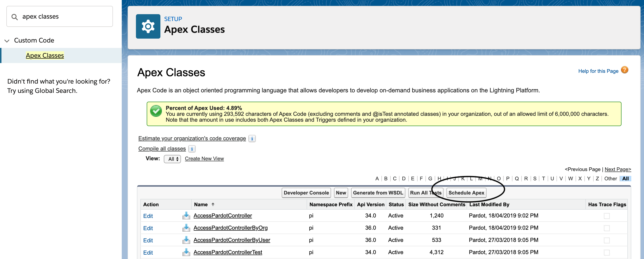Click the search magnifier icon in Quick Find
Viewport: 644px width, 259px height.
click(x=14, y=17)
